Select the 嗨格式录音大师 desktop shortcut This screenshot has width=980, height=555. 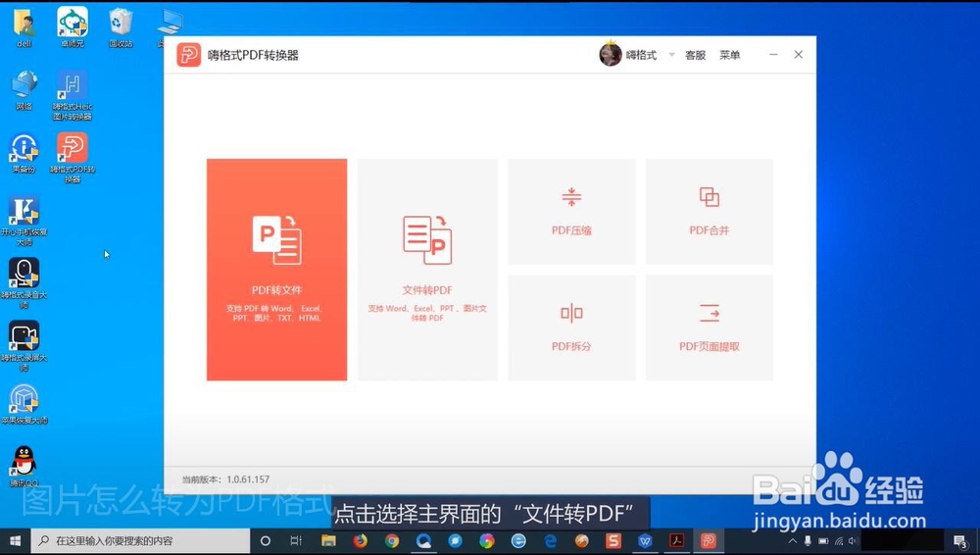24,282
